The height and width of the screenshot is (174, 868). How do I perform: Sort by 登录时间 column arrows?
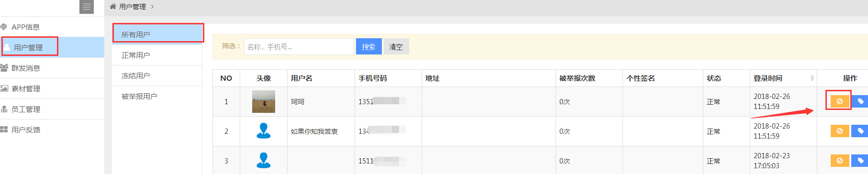click(x=812, y=78)
